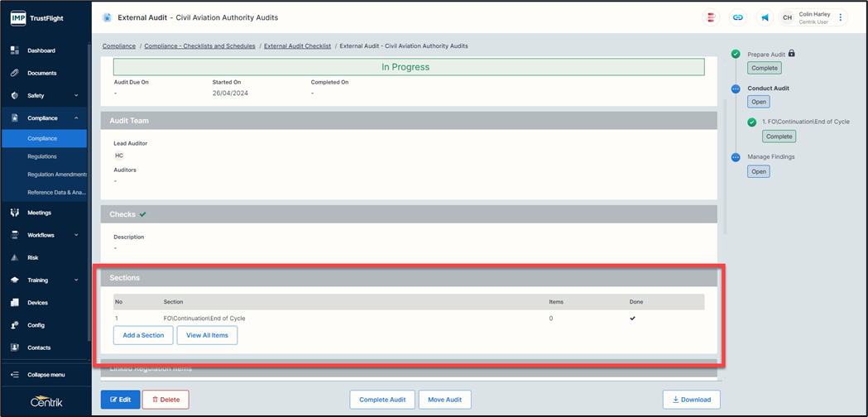Click the Meetings icon in sidebar
The height and width of the screenshot is (417, 868).
click(x=14, y=213)
